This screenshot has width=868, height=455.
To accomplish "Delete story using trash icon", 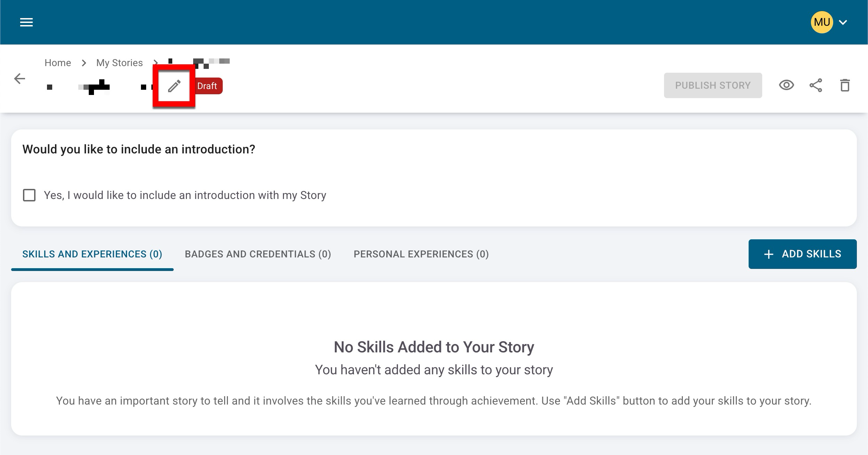I will point(845,85).
